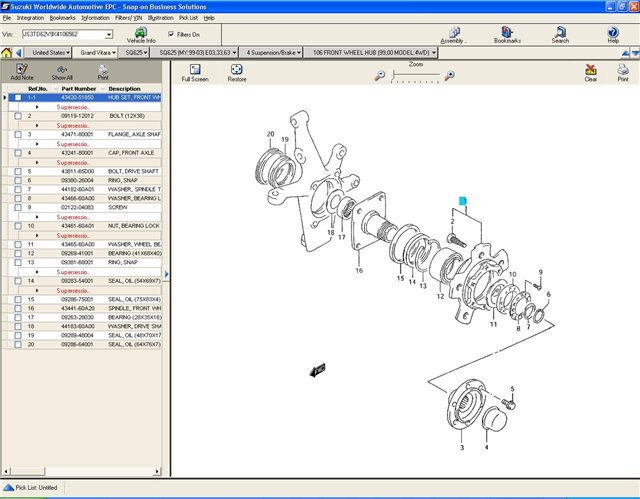Image resolution: width=640 pixels, height=499 pixels.
Task: Tick the checkbox for FLANGE, AXLE SHAFT
Action: click(x=18, y=134)
